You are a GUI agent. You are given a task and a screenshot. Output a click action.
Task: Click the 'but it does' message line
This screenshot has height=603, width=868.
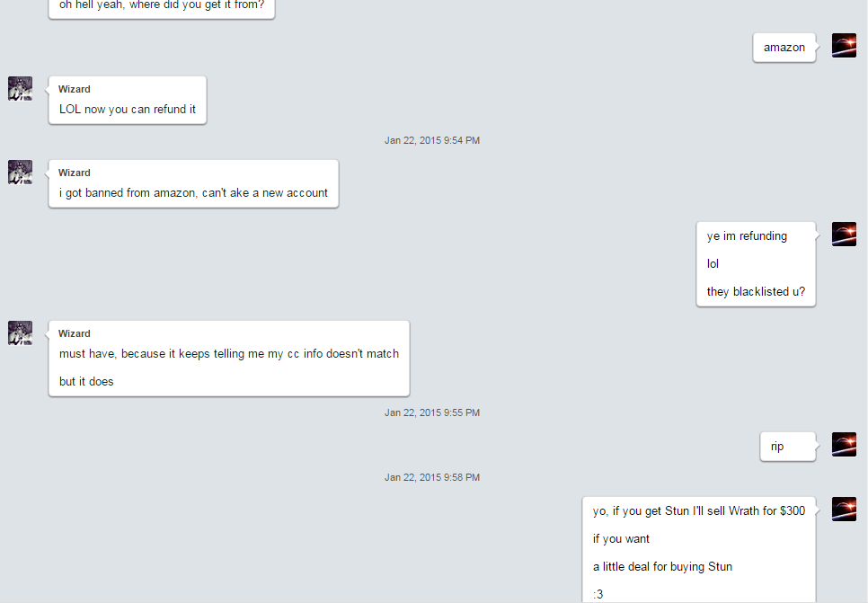coord(86,382)
